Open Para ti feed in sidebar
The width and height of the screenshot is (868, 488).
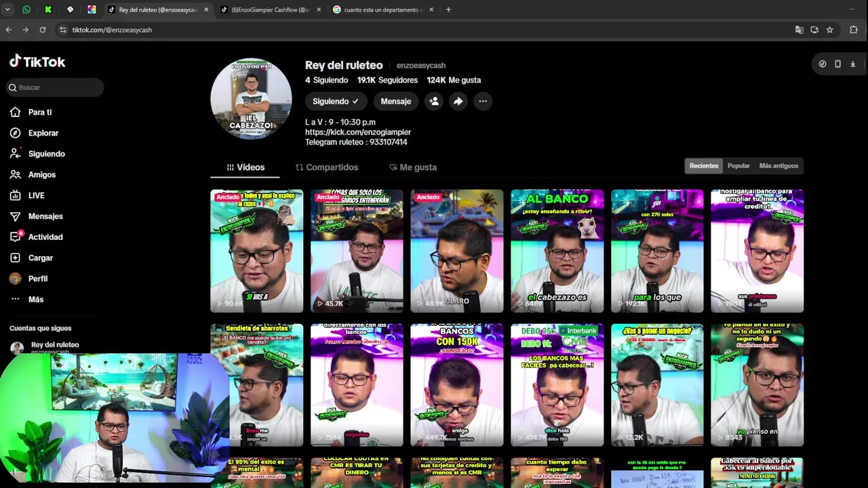click(40, 113)
